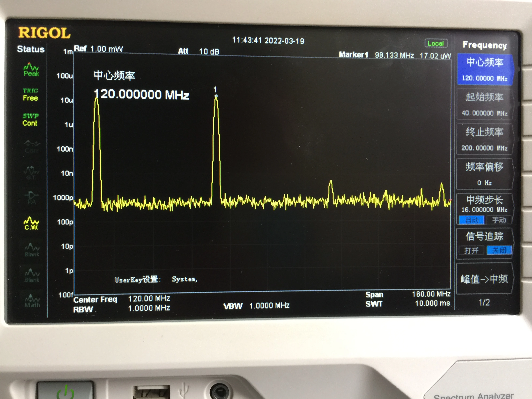The width and height of the screenshot is (532, 399).
Task: Click the SWP Cont sweep indicator
Action: tap(30, 119)
